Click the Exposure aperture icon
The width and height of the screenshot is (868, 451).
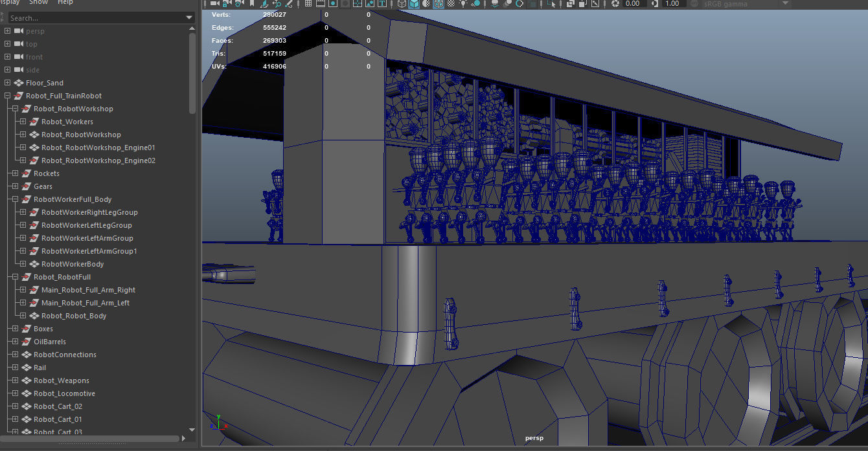pyautogui.click(x=615, y=4)
